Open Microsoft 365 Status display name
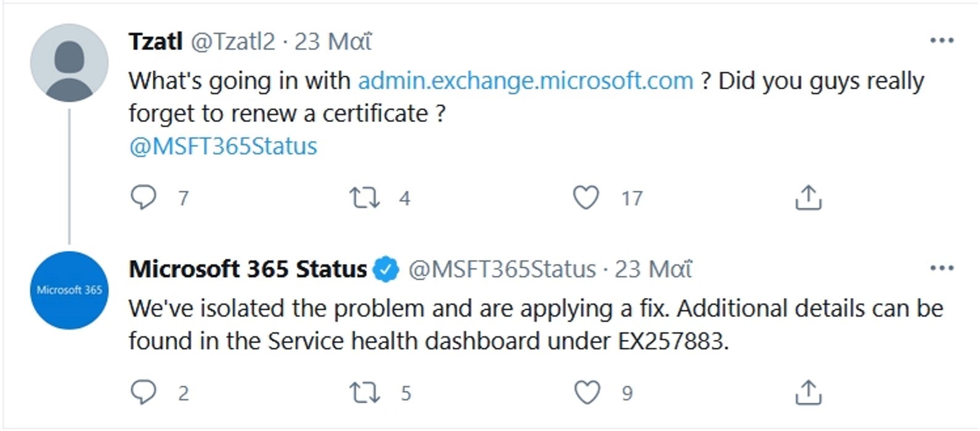The height and width of the screenshot is (431, 980). click(x=248, y=269)
